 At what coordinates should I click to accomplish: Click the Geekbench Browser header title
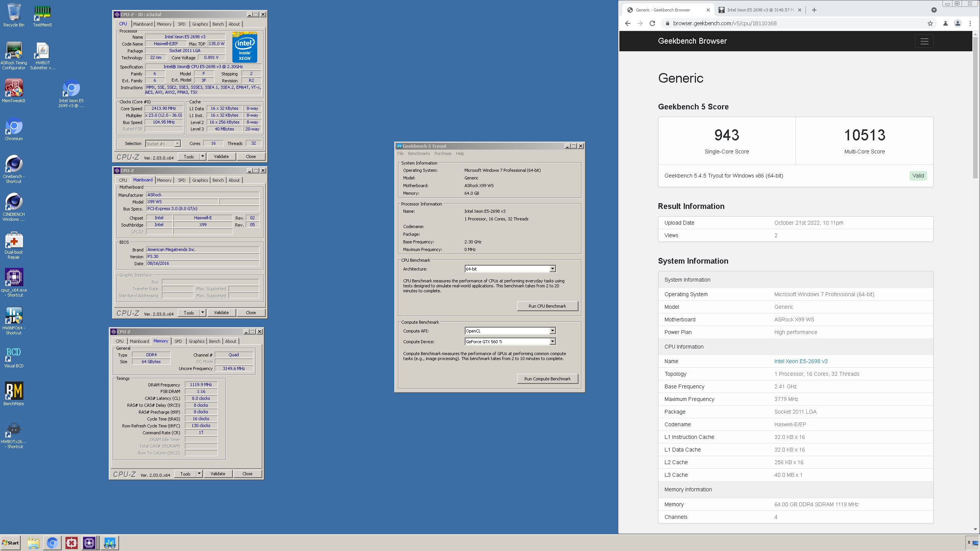[x=692, y=41]
